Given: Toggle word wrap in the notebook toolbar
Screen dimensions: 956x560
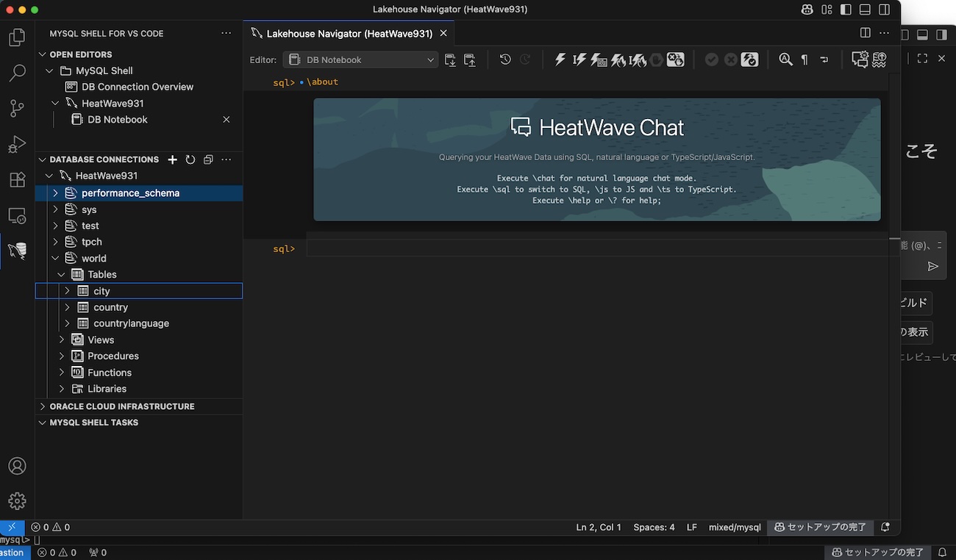Looking at the screenshot, I should 824,60.
